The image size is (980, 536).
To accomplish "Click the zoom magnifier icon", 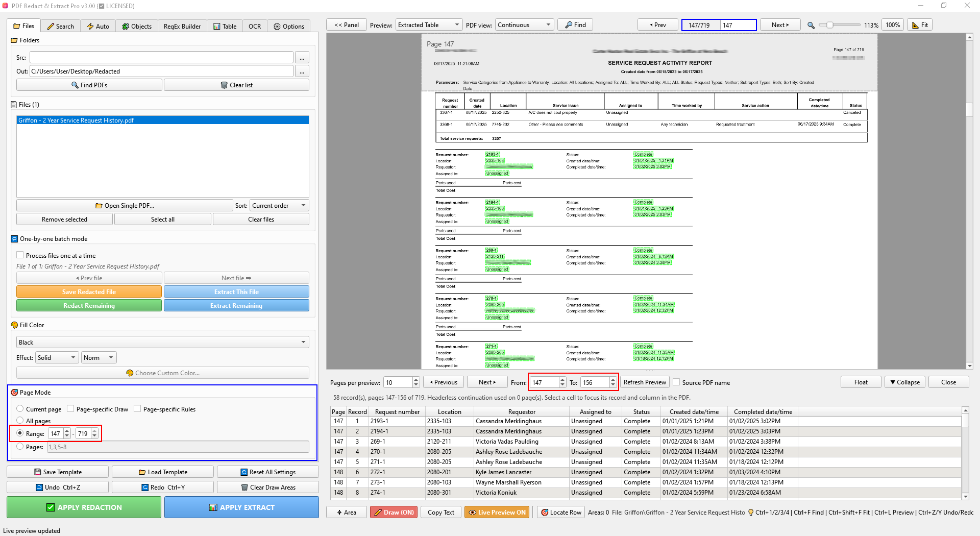I will [811, 25].
